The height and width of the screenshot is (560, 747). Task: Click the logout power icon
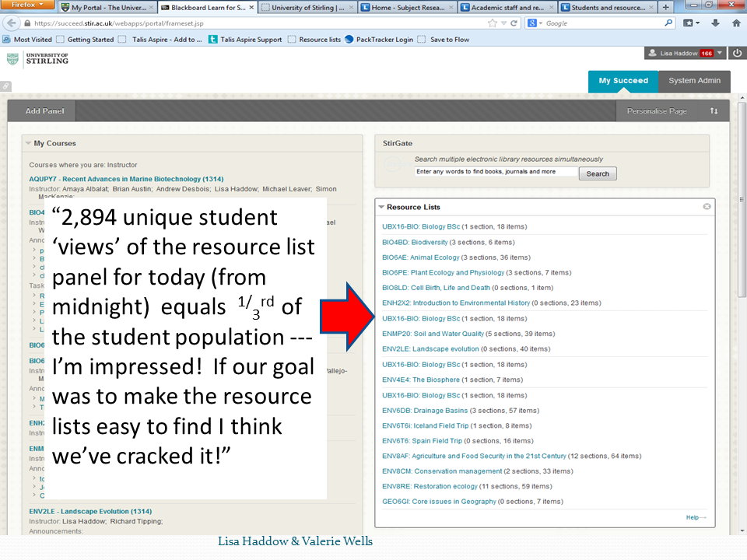(x=737, y=53)
